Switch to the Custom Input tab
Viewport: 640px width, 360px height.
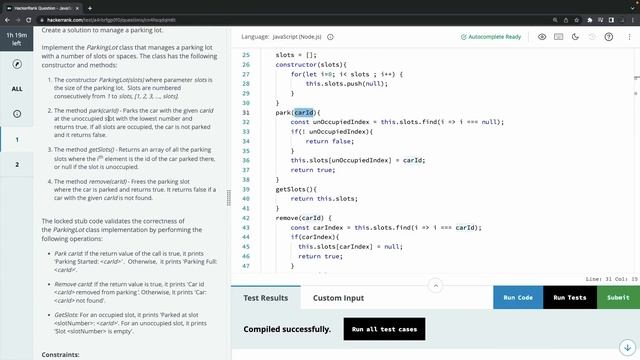pyautogui.click(x=338, y=298)
